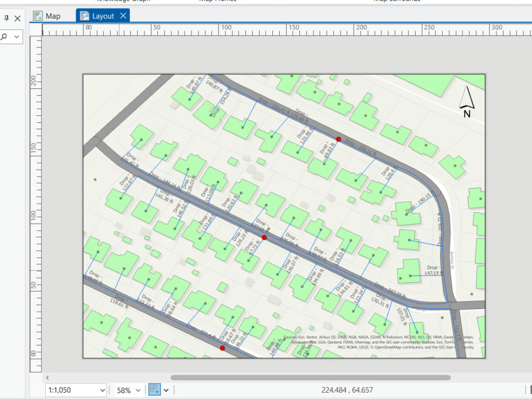Click the '147.19 ft' drop label
Image resolution: width=532 pixels, height=399 pixels.
[x=434, y=273]
